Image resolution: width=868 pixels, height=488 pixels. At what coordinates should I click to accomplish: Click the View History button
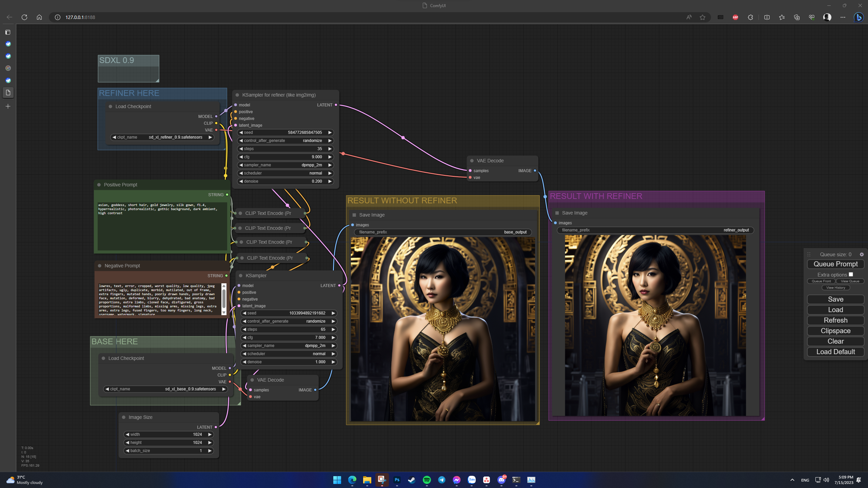[x=835, y=288]
